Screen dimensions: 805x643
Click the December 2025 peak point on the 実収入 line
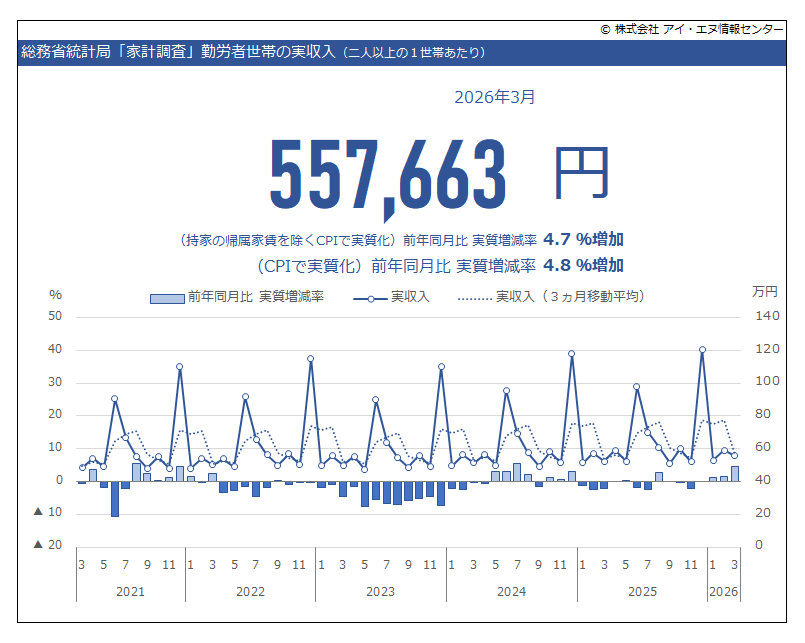point(702,350)
